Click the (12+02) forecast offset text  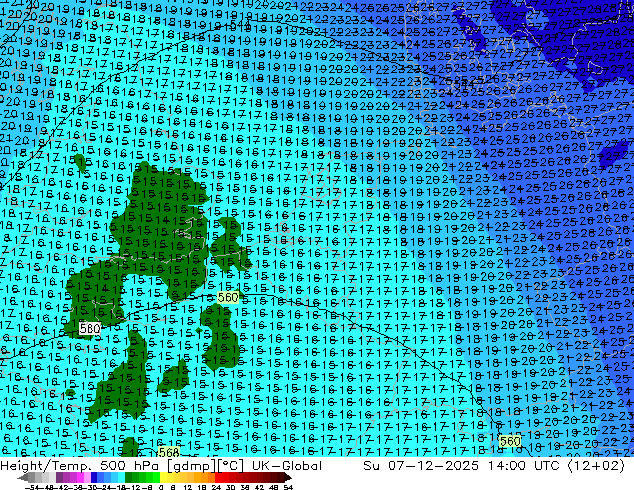coord(596,466)
